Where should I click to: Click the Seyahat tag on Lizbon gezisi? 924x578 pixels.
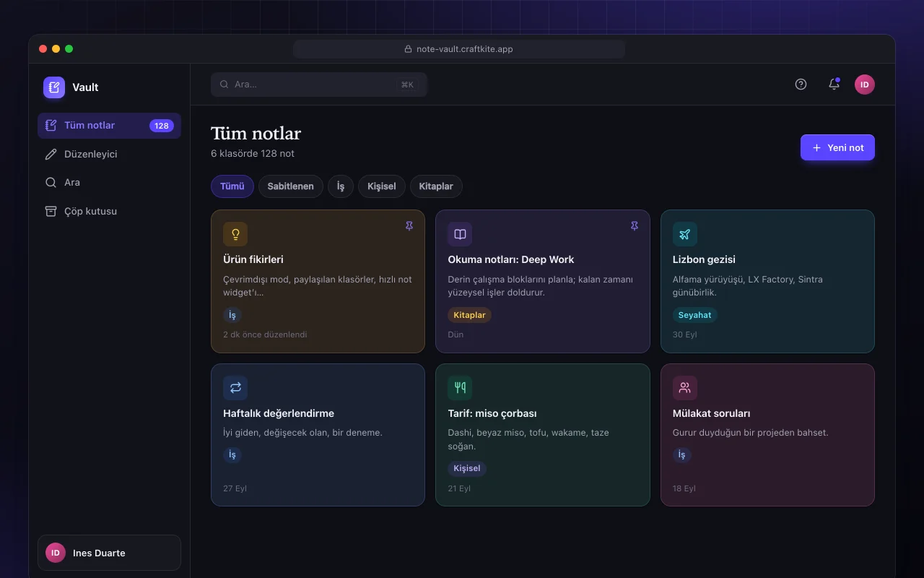click(x=695, y=315)
